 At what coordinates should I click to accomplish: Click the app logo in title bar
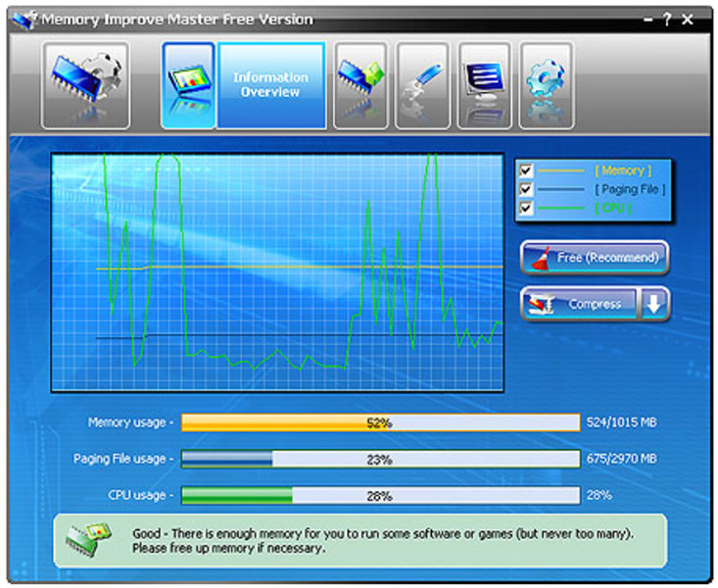pos(24,20)
